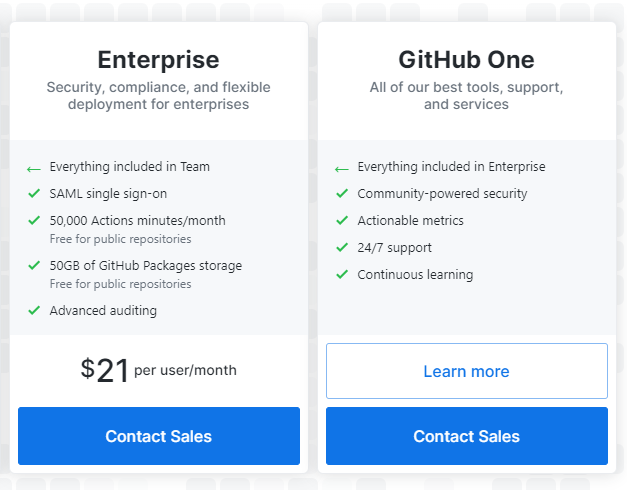Click the checkmark next to 50GB of GitHub Packages storage
Viewport: 627px width, 490px height.
coord(34,266)
